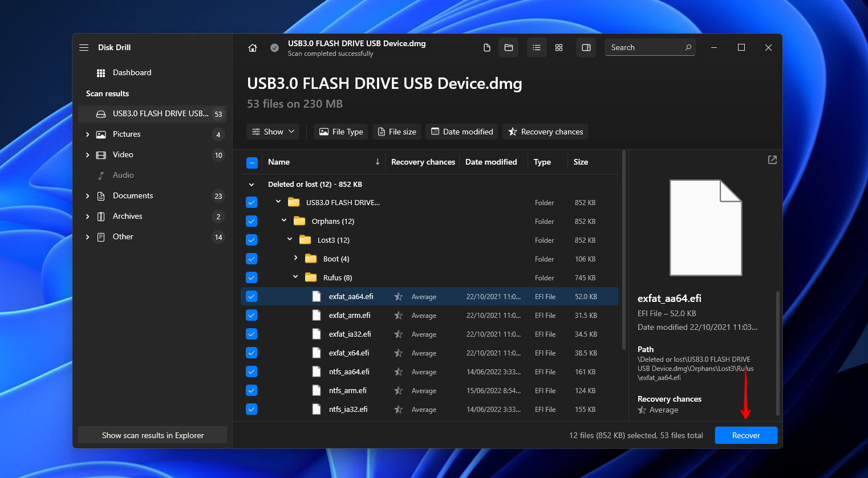This screenshot has width=868, height=478.
Task: Click the scan completed checkmark icon
Action: [274, 48]
